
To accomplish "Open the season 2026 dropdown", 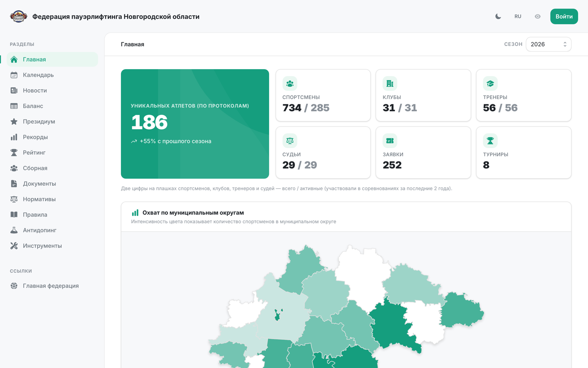I will (x=548, y=44).
